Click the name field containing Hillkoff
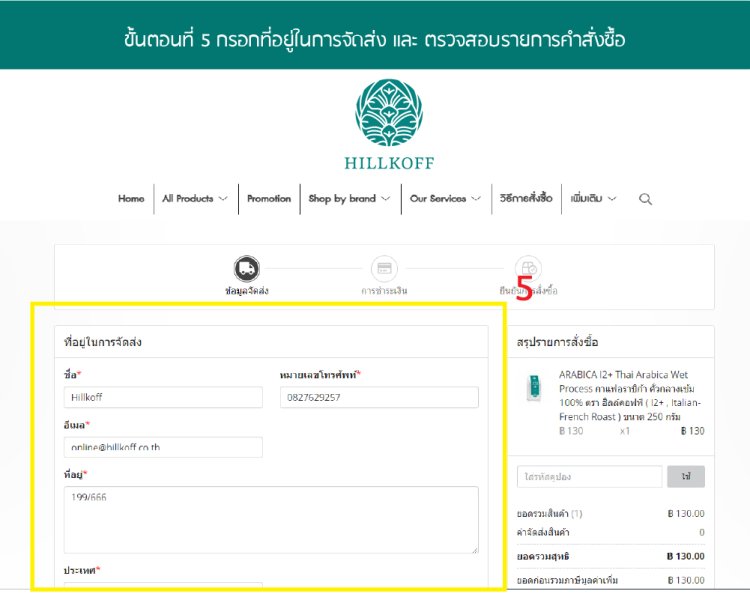This screenshot has width=750, height=600. click(x=163, y=397)
